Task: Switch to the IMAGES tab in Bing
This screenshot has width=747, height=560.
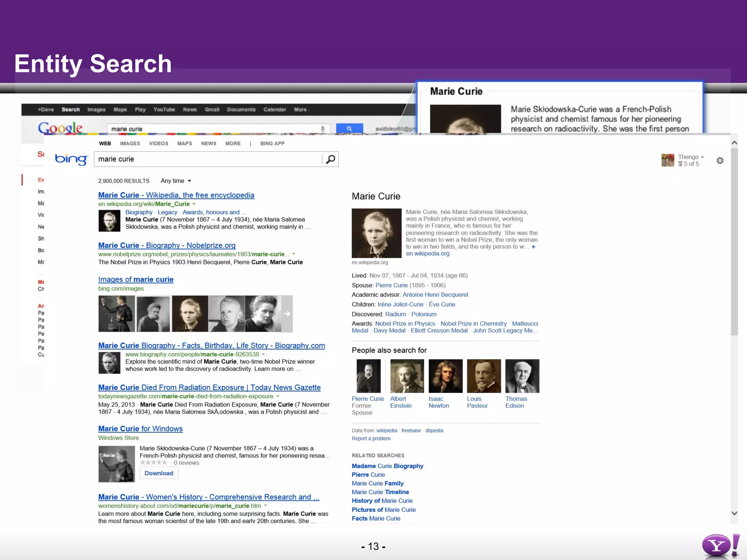Action: (x=130, y=143)
